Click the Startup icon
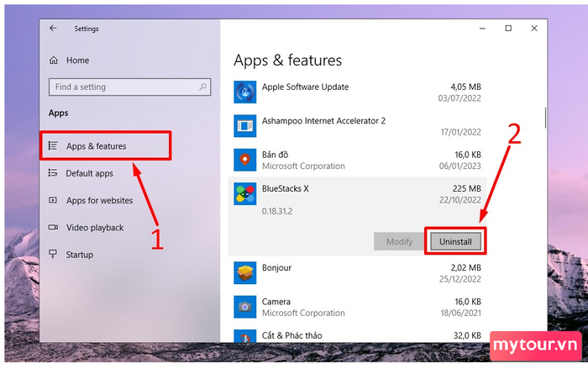Screen dimensions: 588x369 coord(53,254)
